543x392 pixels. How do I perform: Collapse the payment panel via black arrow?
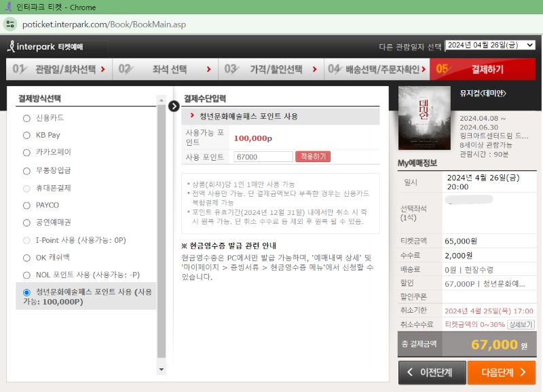click(174, 106)
